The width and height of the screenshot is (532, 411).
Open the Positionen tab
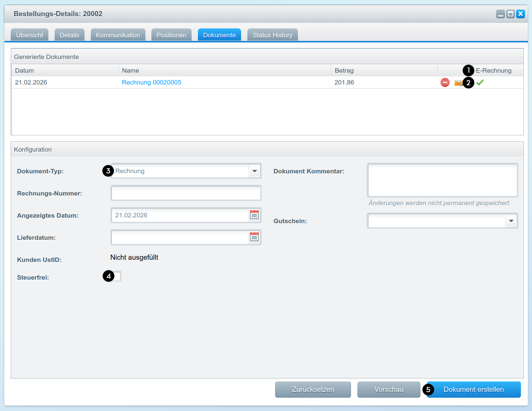click(x=171, y=35)
